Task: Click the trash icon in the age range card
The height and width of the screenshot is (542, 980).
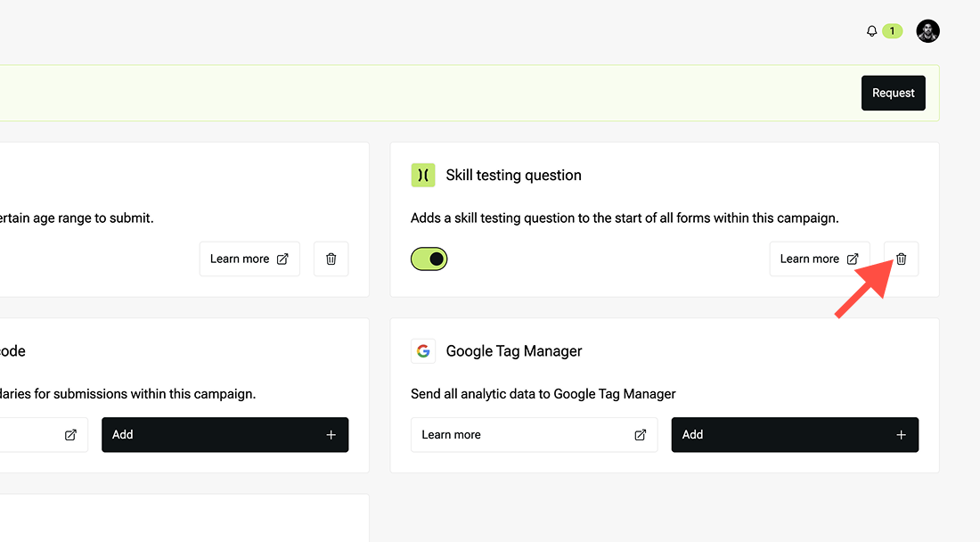Action: [331, 259]
